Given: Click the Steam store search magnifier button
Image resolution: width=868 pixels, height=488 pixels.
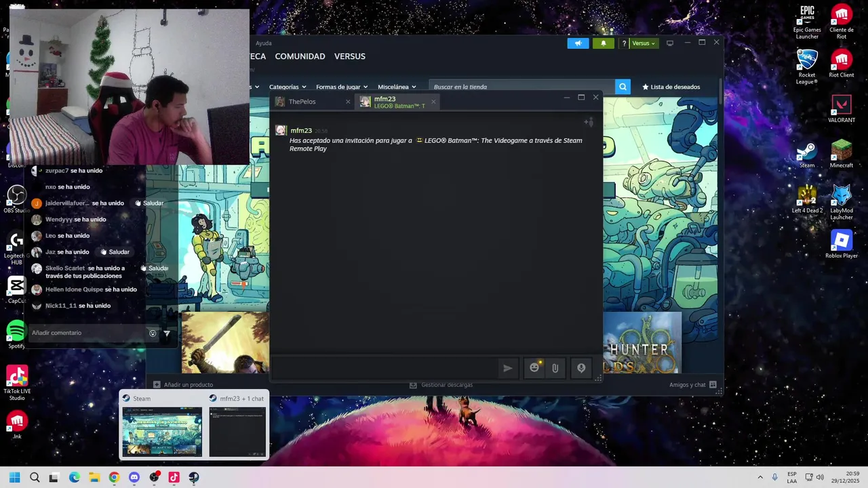Looking at the screenshot, I should (x=623, y=87).
